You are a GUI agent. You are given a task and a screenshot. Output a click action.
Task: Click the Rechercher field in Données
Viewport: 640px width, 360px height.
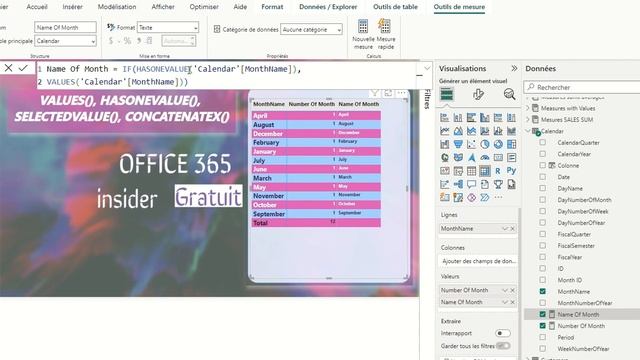(582, 87)
